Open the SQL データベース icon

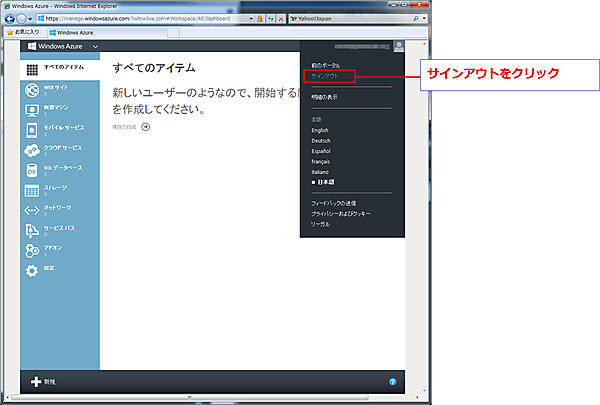click(32, 170)
